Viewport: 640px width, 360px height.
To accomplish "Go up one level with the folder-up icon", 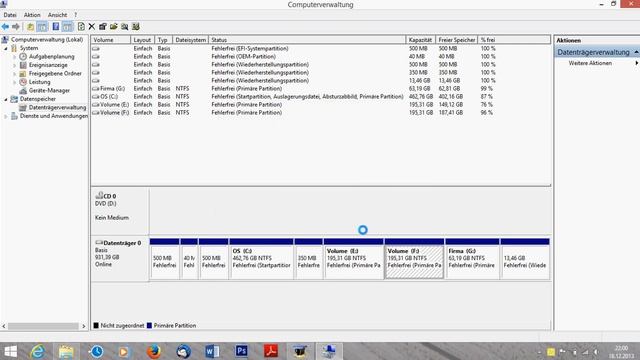I will tap(30, 27).
